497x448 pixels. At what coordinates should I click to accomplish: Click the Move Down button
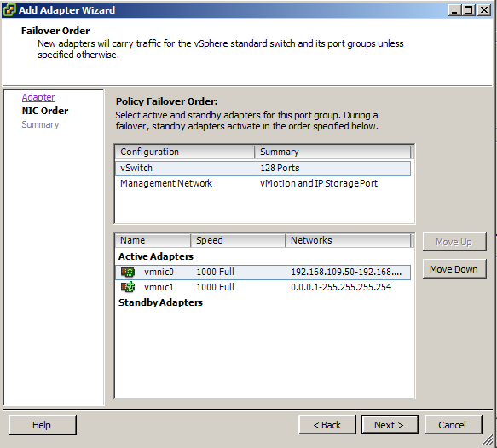pyautogui.click(x=454, y=269)
